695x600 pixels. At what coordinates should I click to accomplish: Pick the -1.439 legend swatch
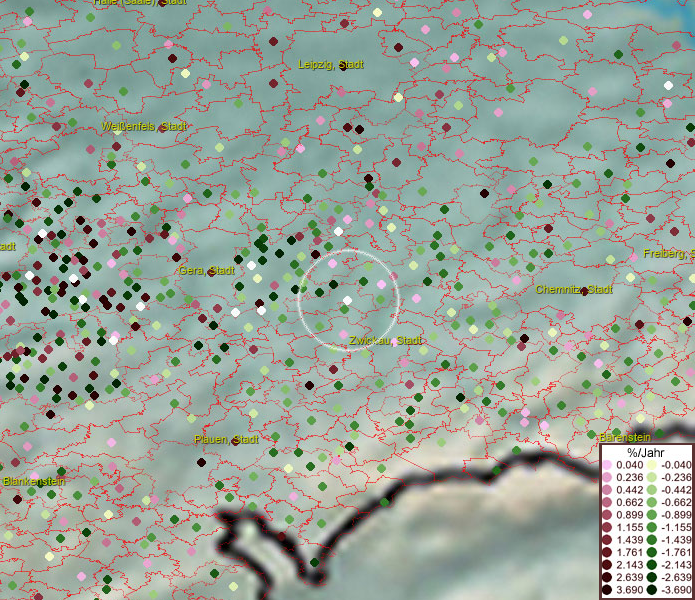(652, 540)
